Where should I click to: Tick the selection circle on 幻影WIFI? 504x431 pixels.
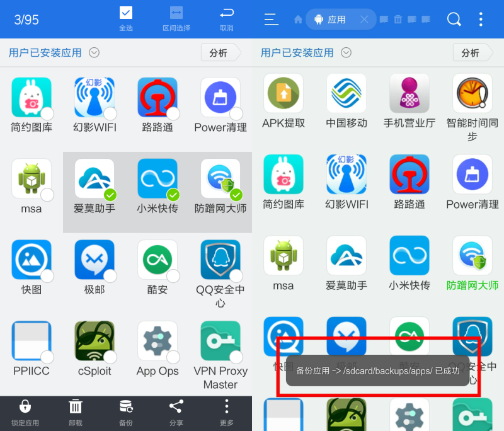tap(110, 113)
